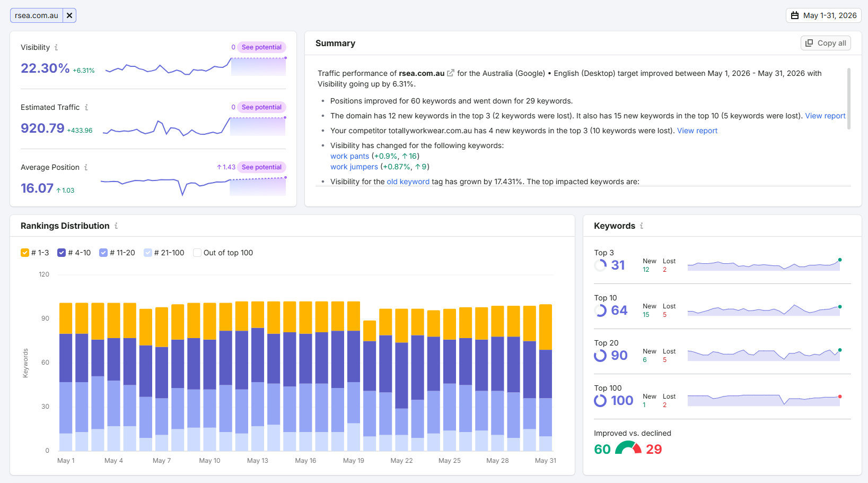Click the calendar icon in date selector
Image resolution: width=868 pixels, height=483 pixels.
pyautogui.click(x=795, y=15)
